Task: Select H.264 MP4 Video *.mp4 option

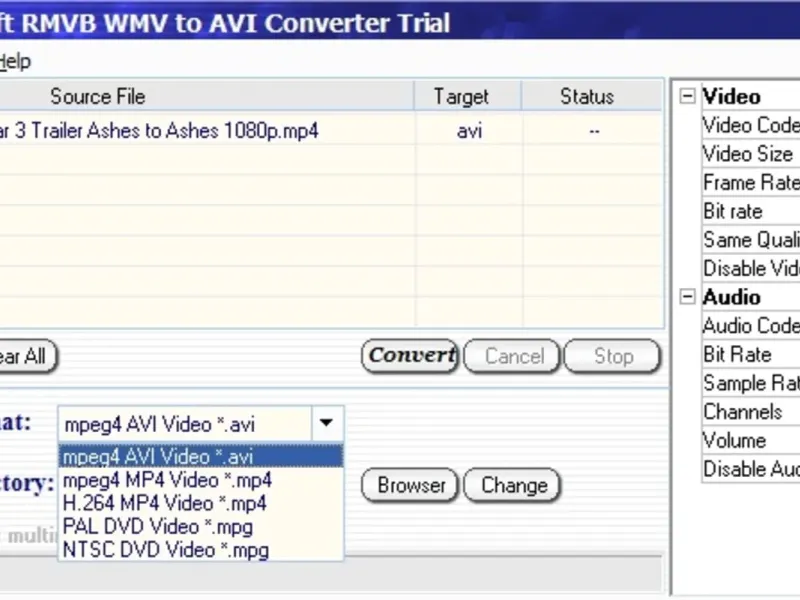Action: (x=201, y=504)
